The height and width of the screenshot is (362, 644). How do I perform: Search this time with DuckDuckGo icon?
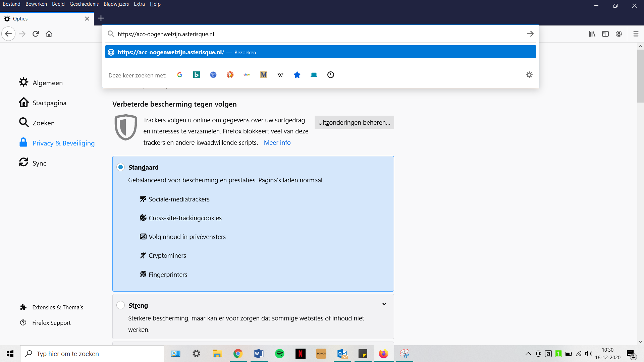pos(230,75)
